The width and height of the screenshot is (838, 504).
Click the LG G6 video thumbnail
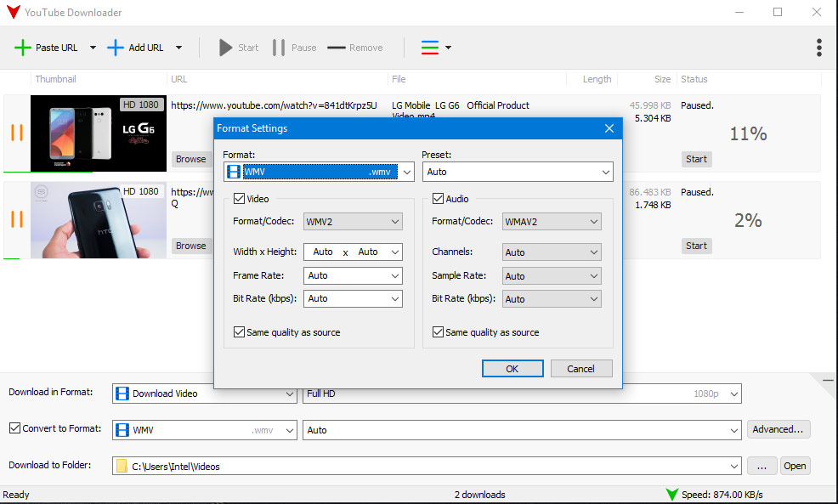pyautogui.click(x=98, y=133)
